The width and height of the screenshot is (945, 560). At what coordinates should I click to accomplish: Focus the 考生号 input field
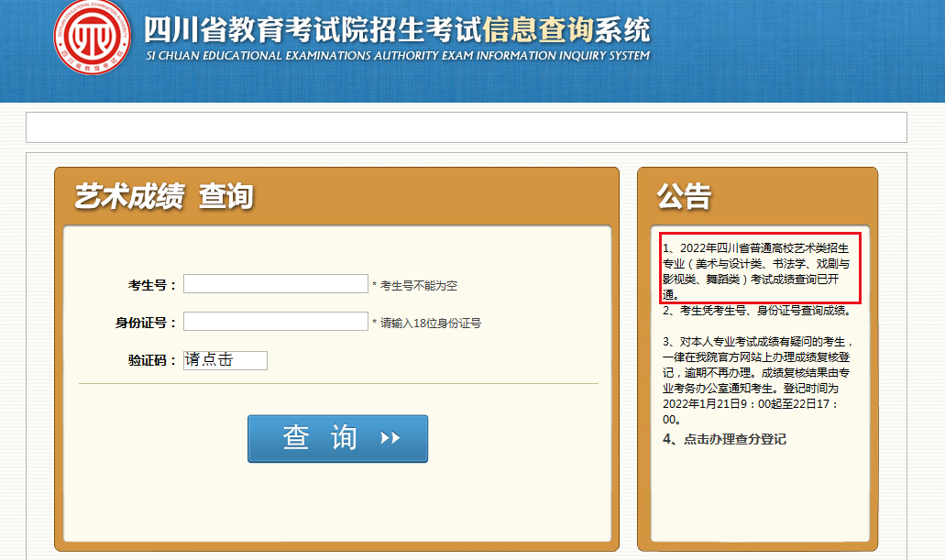[x=275, y=284]
